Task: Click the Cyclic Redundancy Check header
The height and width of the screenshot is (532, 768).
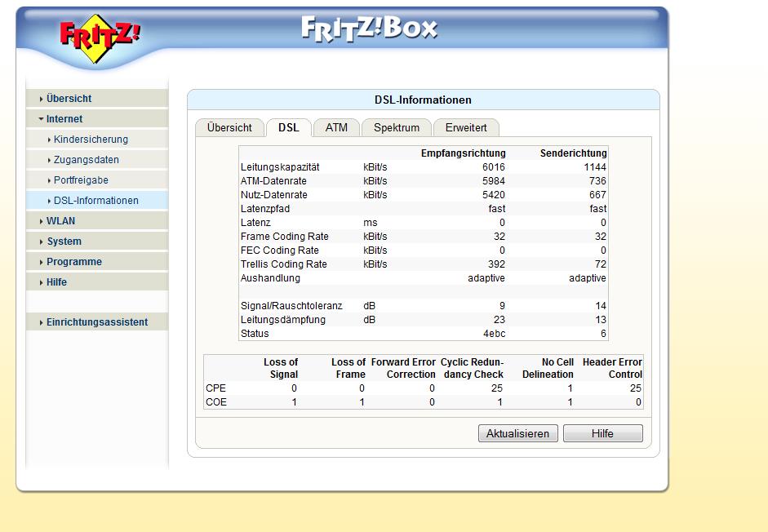Action: [x=473, y=368]
